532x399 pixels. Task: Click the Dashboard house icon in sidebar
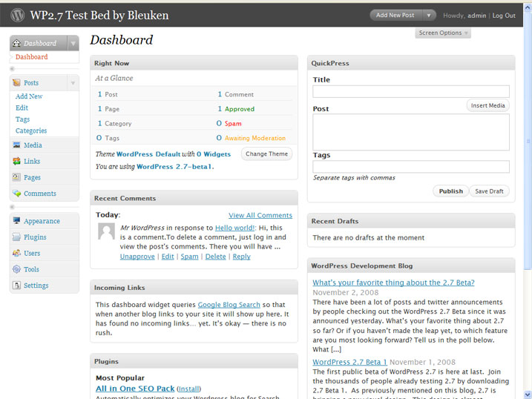pos(16,43)
